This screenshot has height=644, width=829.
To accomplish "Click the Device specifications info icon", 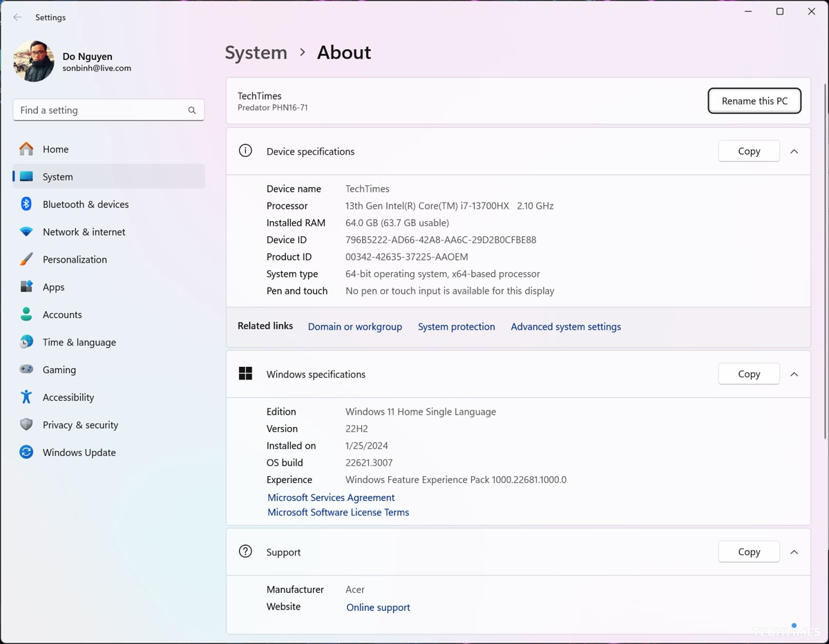I will [x=245, y=151].
